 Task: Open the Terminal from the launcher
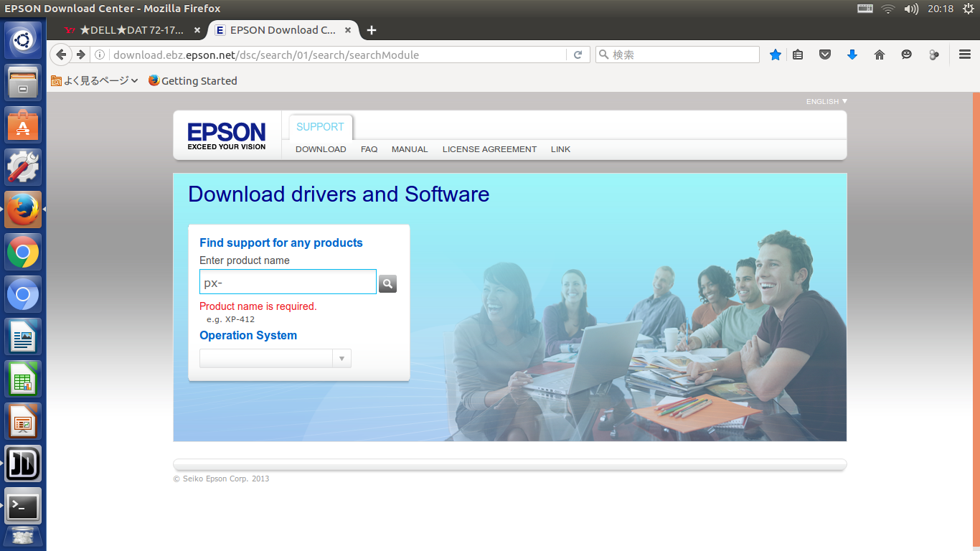pyautogui.click(x=23, y=506)
